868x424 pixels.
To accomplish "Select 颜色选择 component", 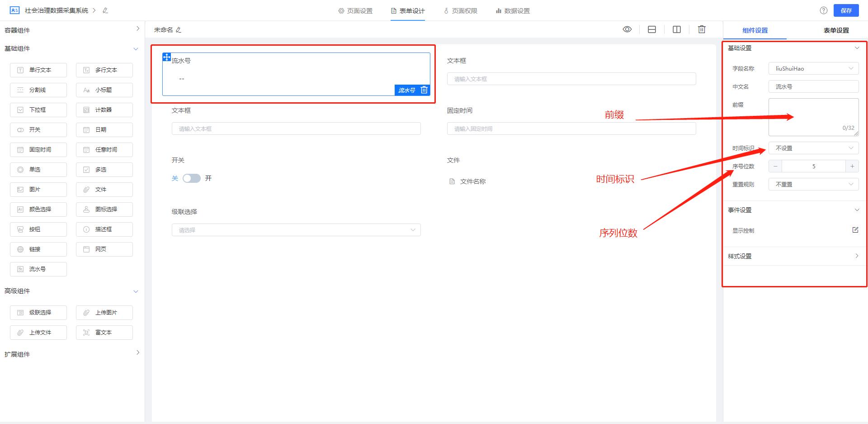I will [38, 210].
